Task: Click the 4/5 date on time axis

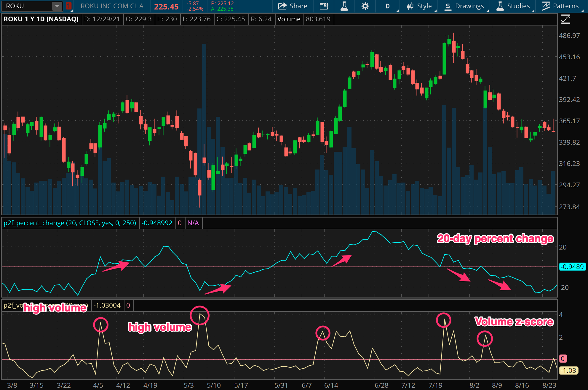Action: pyautogui.click(x=98, y=385)
